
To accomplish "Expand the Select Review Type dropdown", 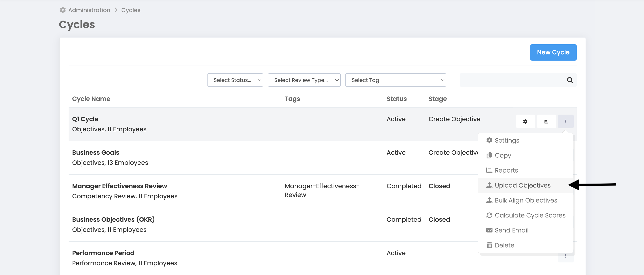I will coord(304,80).
